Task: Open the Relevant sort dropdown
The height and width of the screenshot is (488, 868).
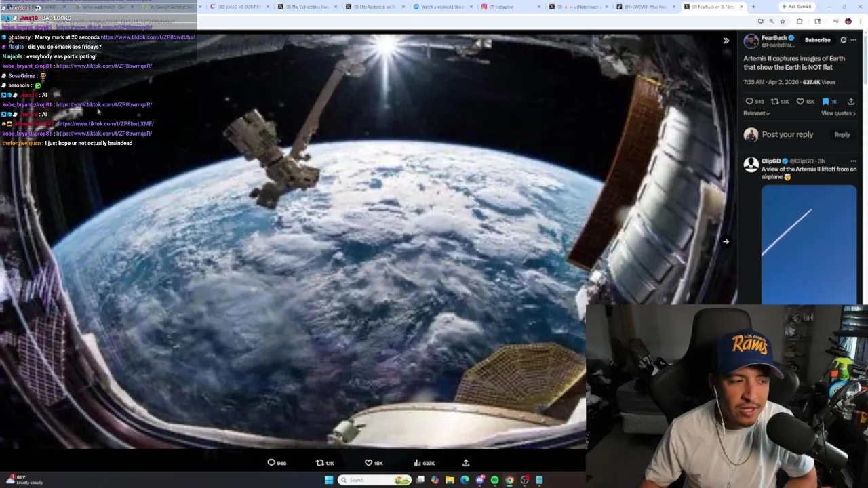Action: (x=757, y=113)
